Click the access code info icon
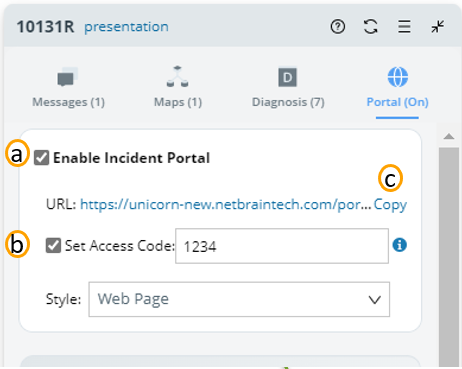The image size is (462, 369). pos(400,245)
